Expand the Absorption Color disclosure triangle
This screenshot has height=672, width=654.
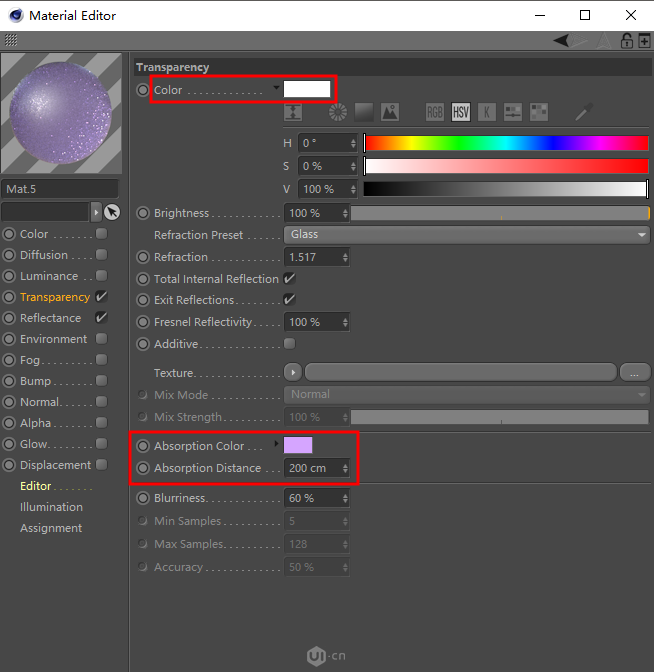point(277,444)
